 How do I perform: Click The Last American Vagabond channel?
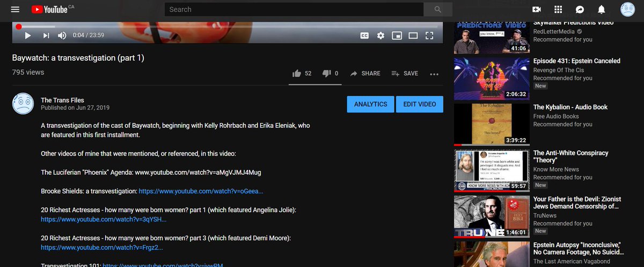[572, 262]
